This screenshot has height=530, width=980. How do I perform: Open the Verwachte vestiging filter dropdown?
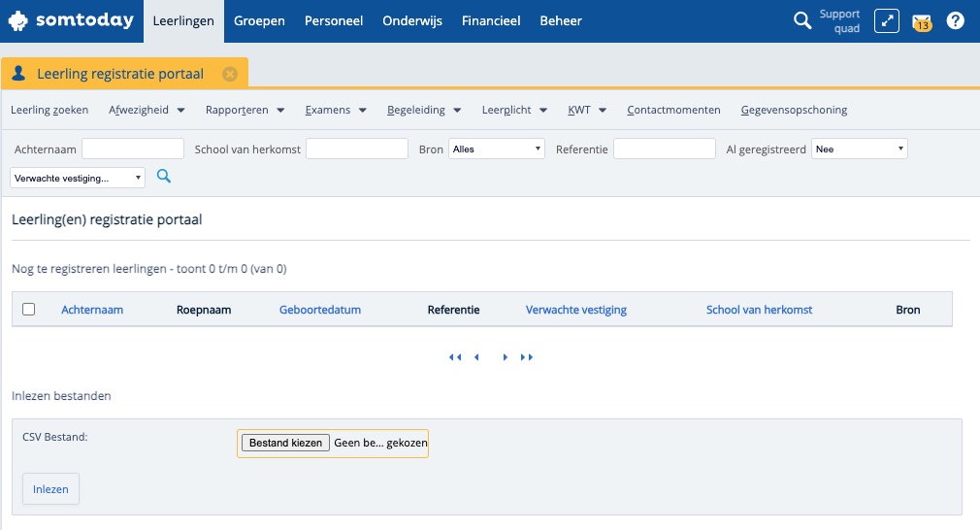point(78,178)
